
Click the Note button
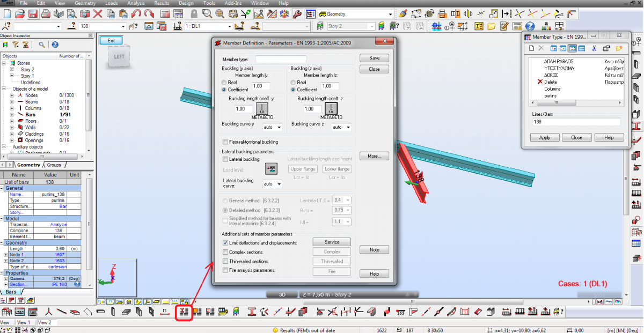point(374,250)
